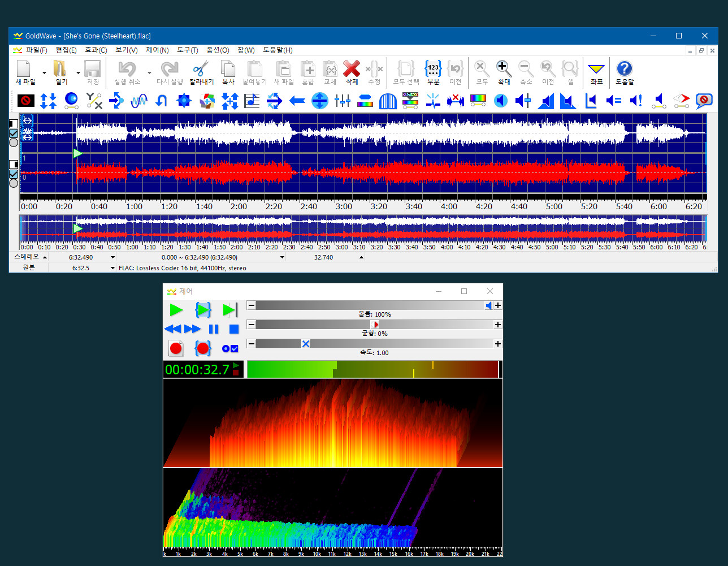Open the 6:32.5 dropdown in status bar
Viewport: 728px width, 566px height.
click(112, 268)
